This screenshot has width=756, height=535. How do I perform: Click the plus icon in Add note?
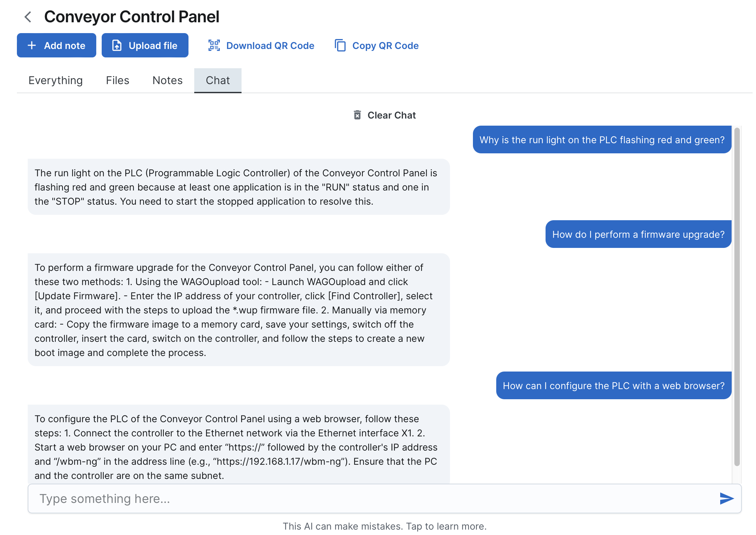click(32, 45)
